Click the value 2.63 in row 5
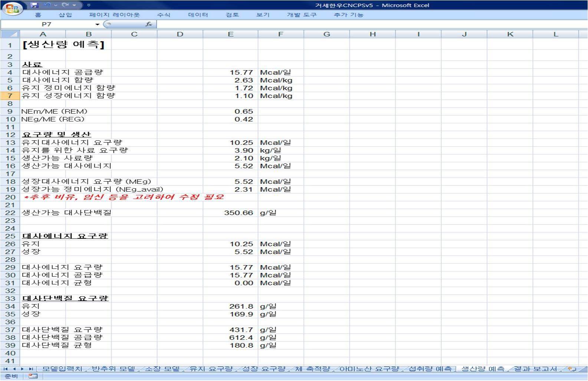 click(x=244, y=80)
